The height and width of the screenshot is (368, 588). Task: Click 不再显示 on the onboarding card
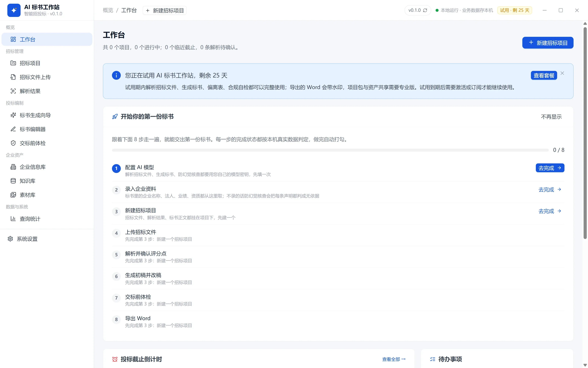[551, 117]
